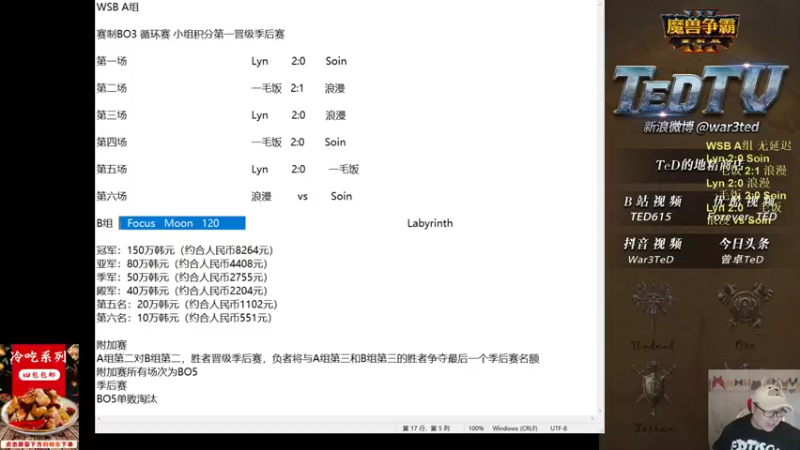Click the horizontal scrollbar left arrow
800x450 pixels.
tap(99, 418)
